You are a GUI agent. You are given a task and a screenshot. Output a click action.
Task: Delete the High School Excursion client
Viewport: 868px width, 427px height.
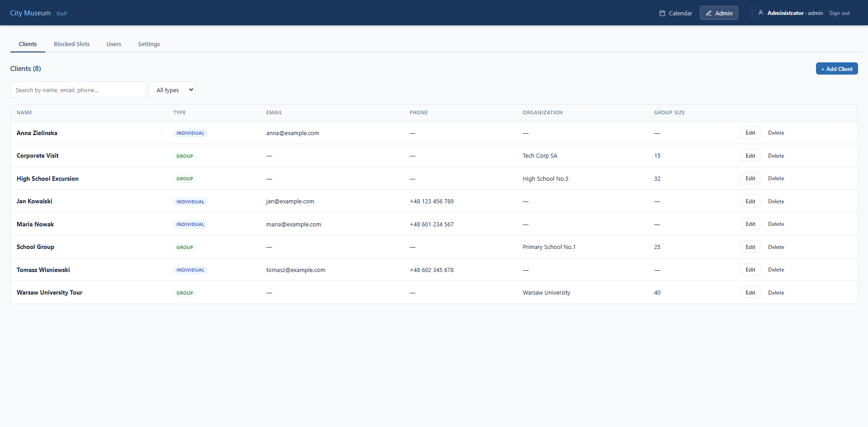pyautogui.click(x=776, y=178)
